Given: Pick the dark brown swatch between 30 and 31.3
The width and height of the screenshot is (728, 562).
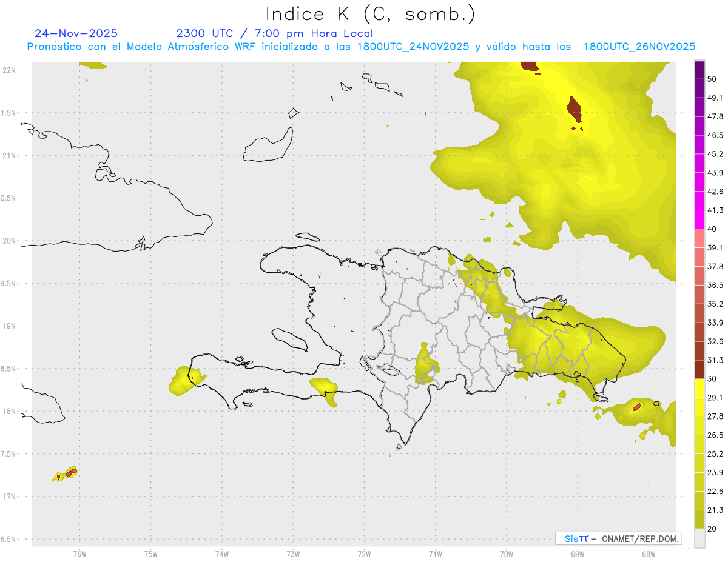Looking at the screenshot, I should click(x=699, y=369).
